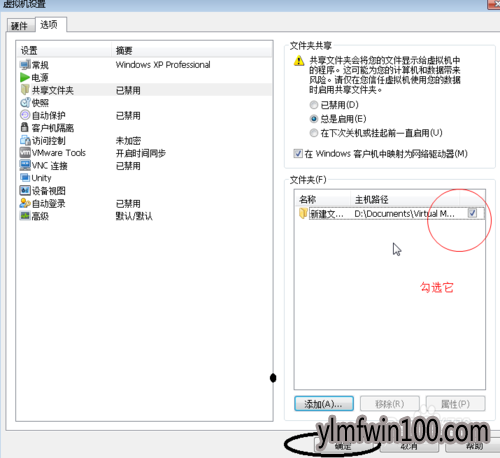
Task: Select the VMware Tools settings row label
Action: tap(59, 153)
